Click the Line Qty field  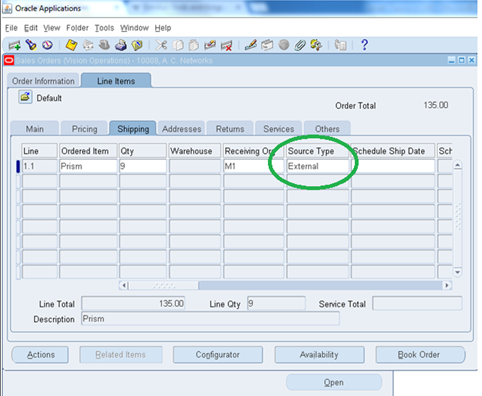[x=276, y=303]
